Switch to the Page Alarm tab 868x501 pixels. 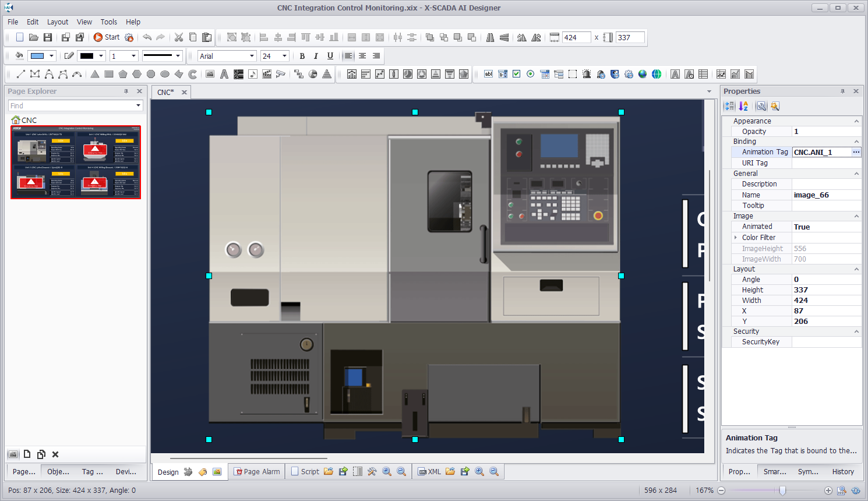click(x=257, y=472)
